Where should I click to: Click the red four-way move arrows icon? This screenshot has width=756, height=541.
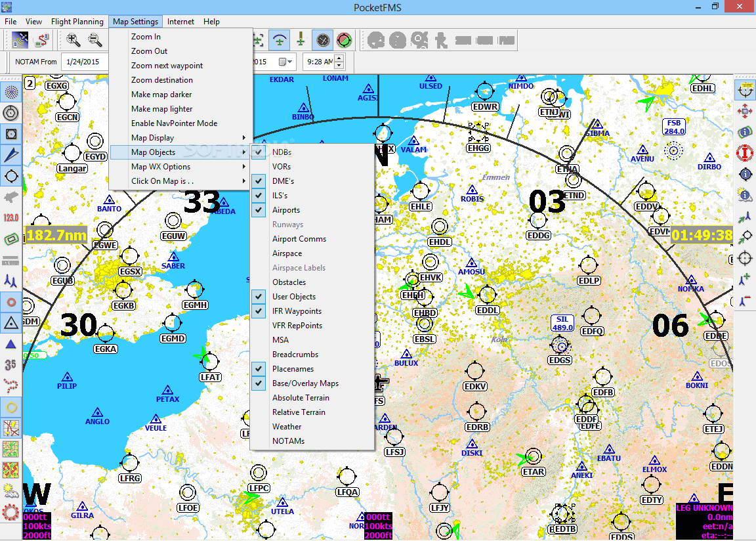(x=745, y=112)
